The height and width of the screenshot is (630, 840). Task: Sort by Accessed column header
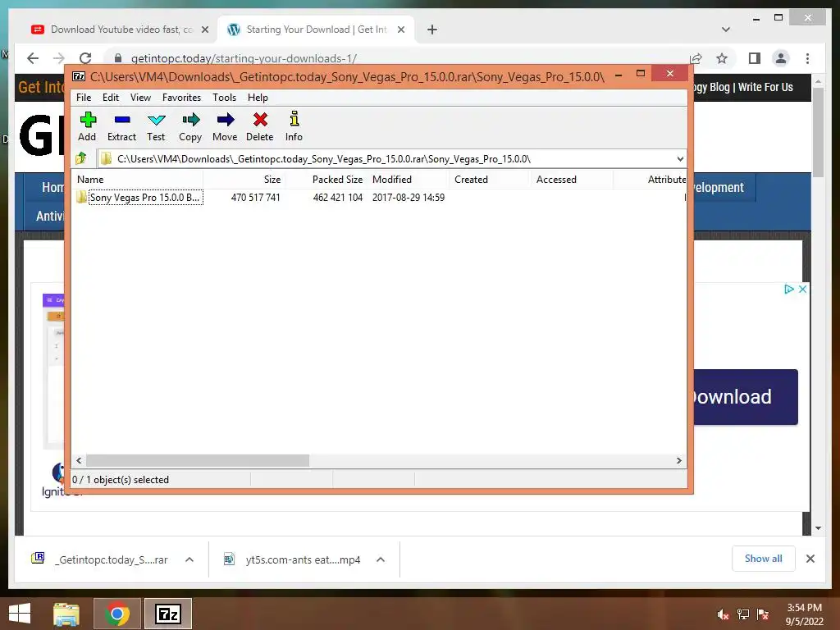point(573,180)
